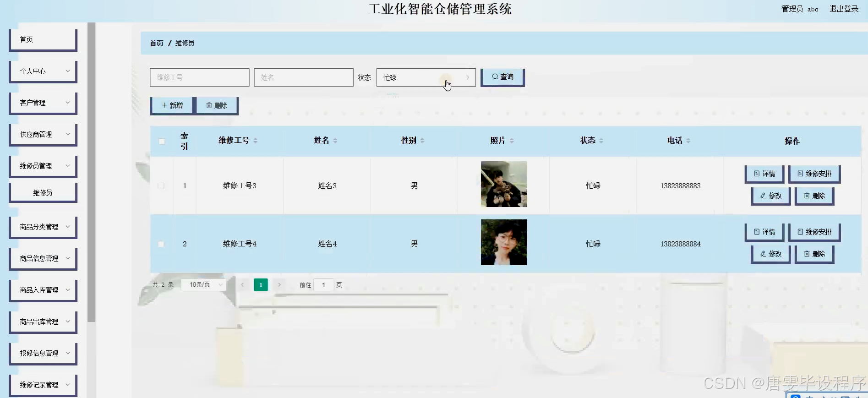The image size is (868, 398).
Task: Click the 管理员 abo user label
Action: (800, 9)
